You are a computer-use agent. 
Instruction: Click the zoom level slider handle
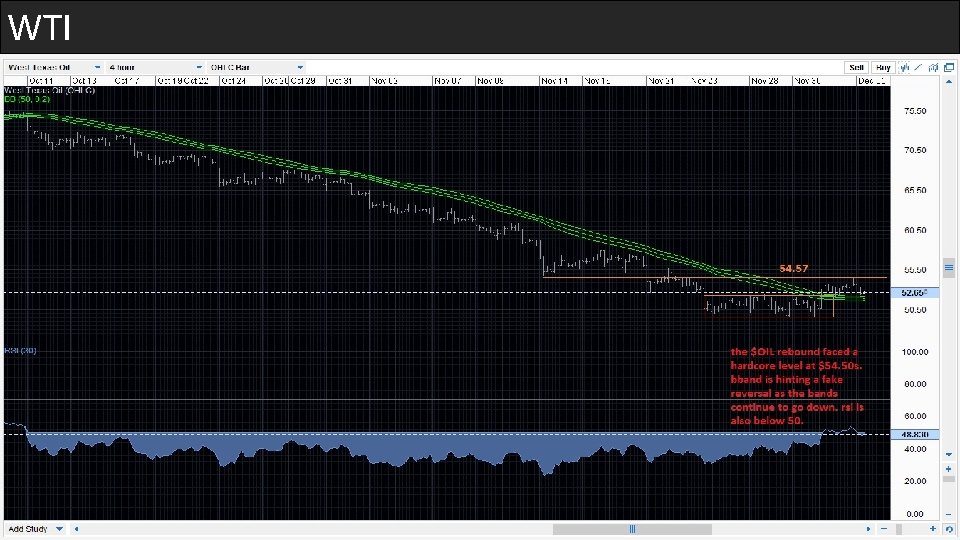pyautogui.click(x=899, y=529)
